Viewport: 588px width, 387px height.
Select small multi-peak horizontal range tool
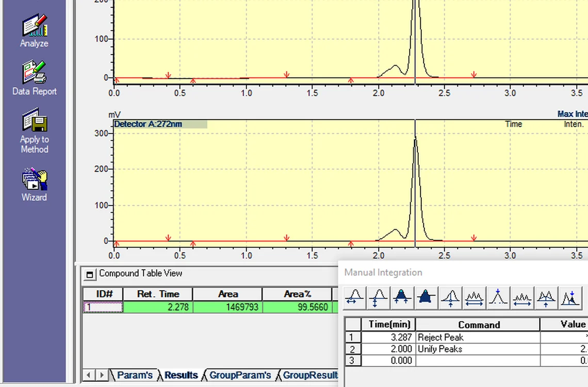522,298
